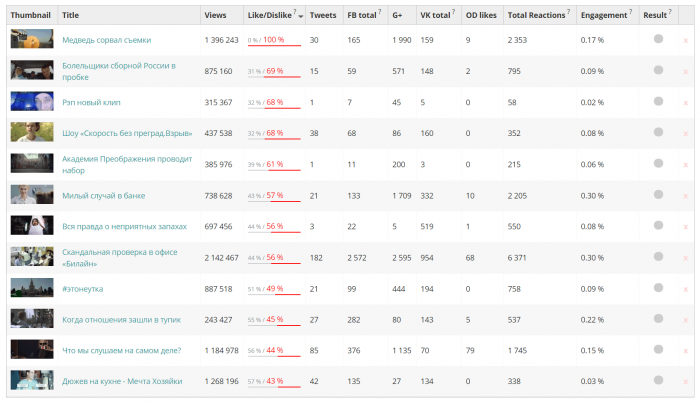This screenshot has height=405, width=700.
Task: Click help question mark next to FB total
Action: tap(381, 13)
